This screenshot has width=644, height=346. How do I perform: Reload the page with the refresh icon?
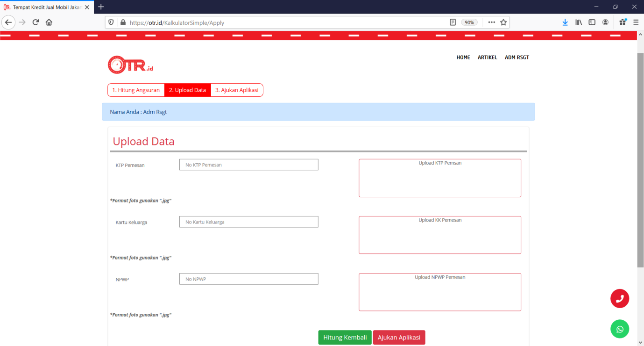[35, 22]
